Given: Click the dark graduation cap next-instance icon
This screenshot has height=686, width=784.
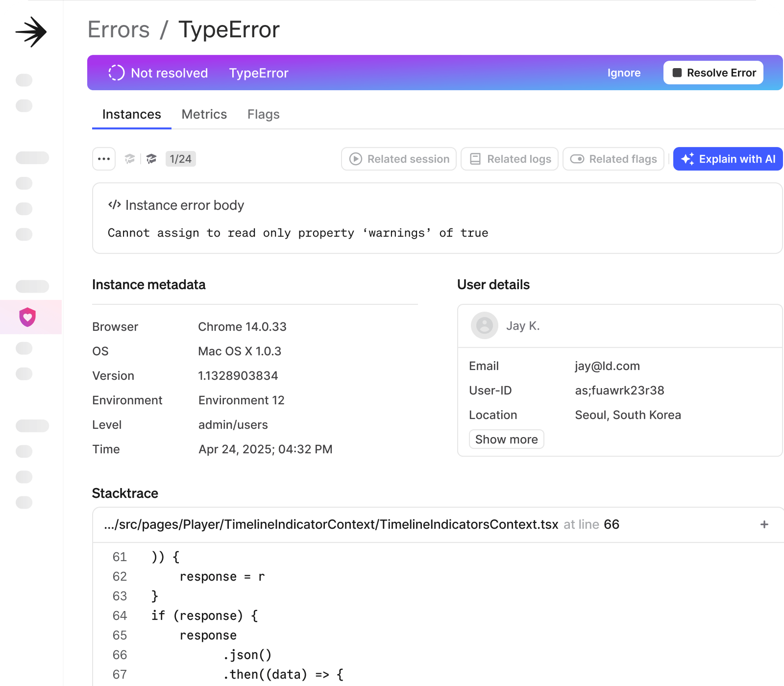Looking at the screenshot, I should click(151, 159).
